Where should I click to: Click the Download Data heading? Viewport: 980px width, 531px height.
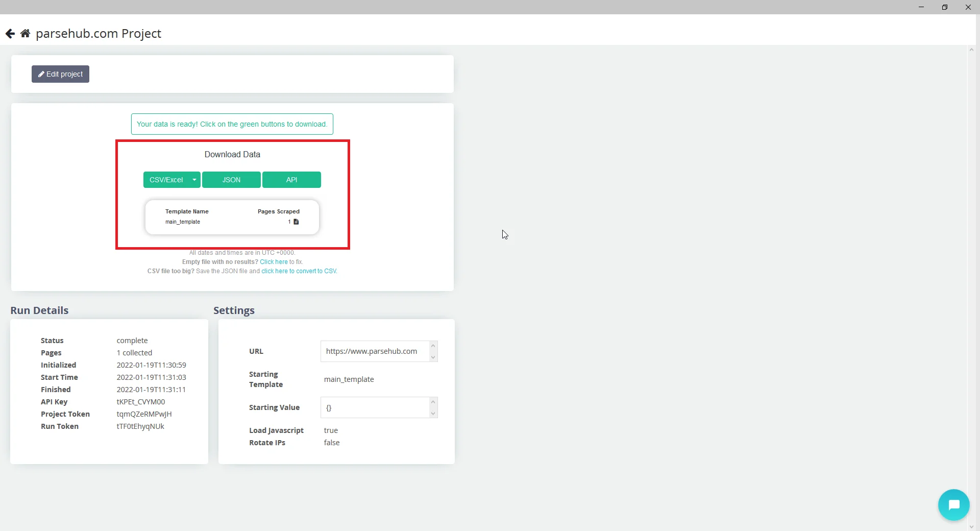point(232,155)
